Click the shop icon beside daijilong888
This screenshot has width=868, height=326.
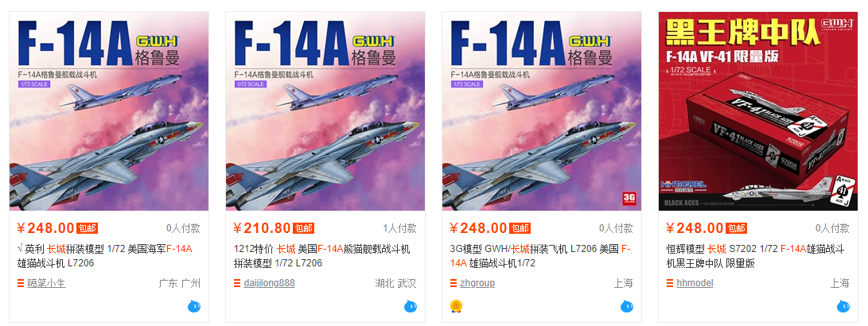(x=237, y=283)
